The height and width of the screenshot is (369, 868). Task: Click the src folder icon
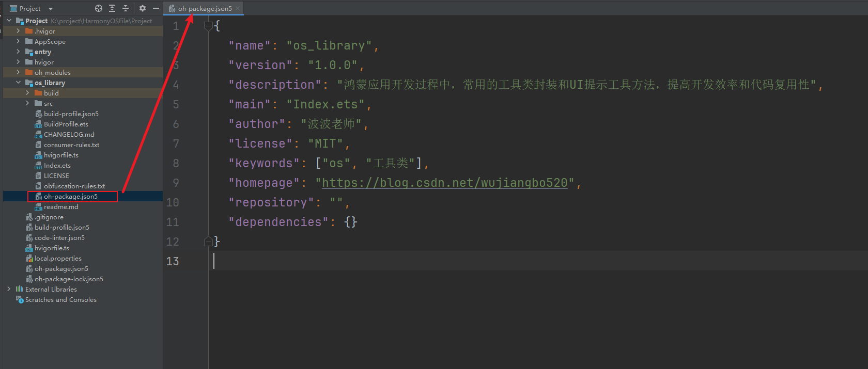click(38, 103)
